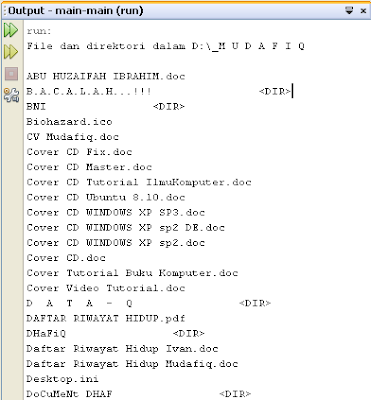
Task: Click 'Daftar Riwayat Hidup Ivan.doc' line
Action: pos(122,349)
